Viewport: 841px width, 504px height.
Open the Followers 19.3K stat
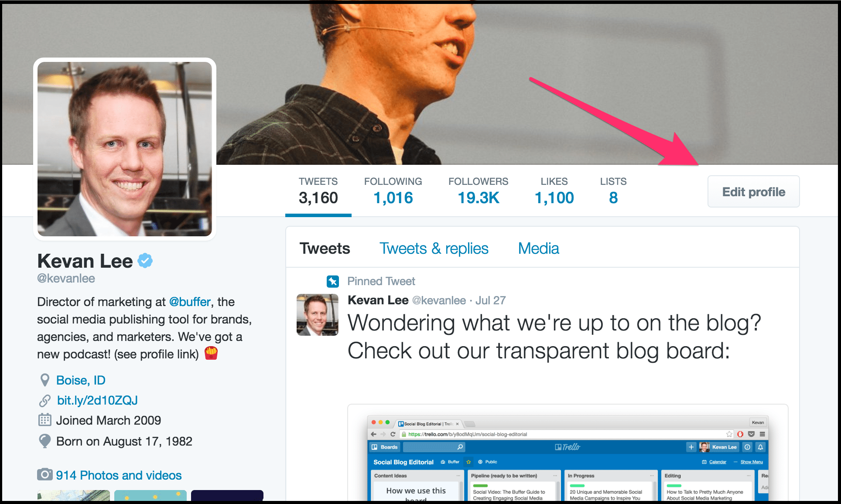click(479, 191)
